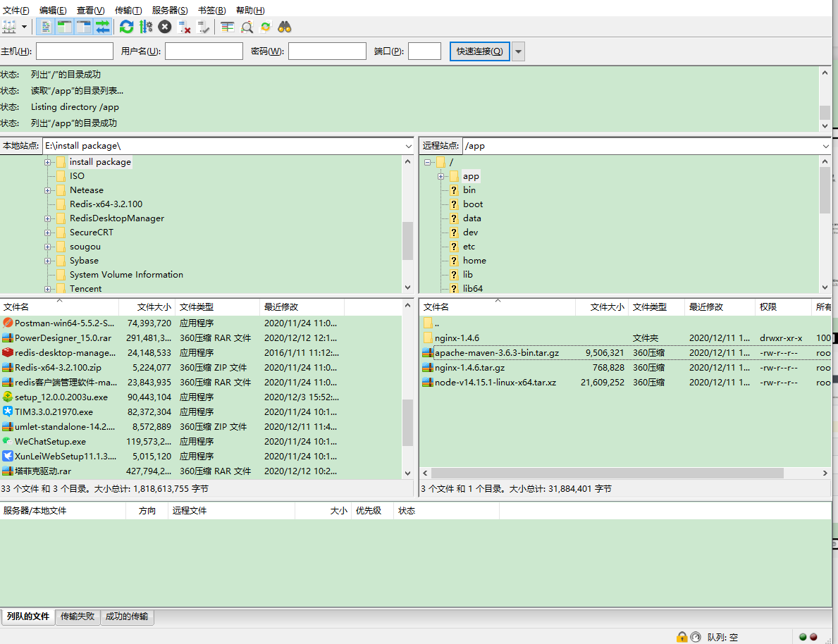Click the 用户名 username input field
The image size is (838, 644).
[x=204, y=51]
